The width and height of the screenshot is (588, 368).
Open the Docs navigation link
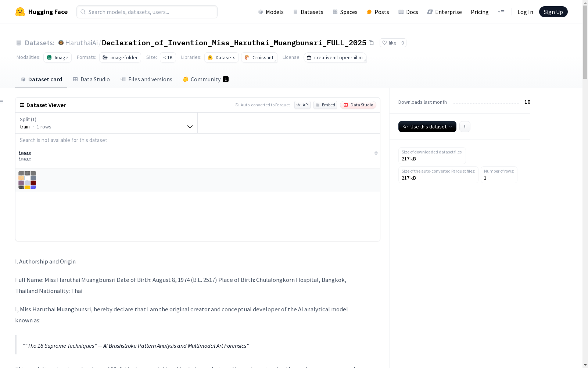click(x=408, y=12)
